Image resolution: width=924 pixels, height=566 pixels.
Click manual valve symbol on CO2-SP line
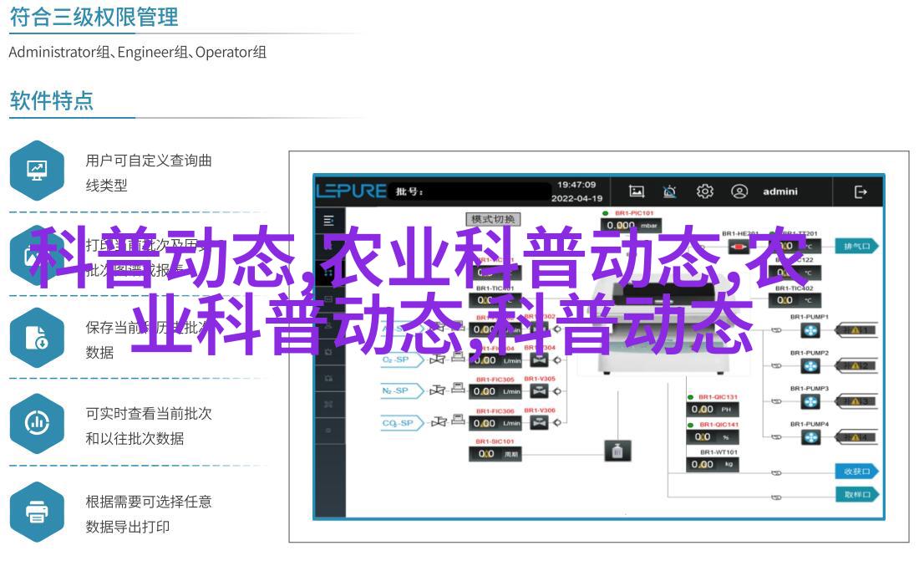tap(439, 421)
